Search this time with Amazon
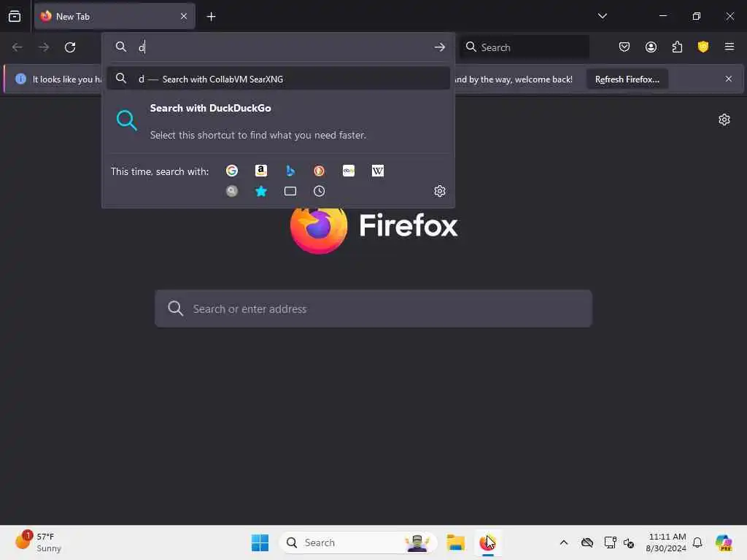The width and height of the screenshot is (747, 560). pos(261,171)
